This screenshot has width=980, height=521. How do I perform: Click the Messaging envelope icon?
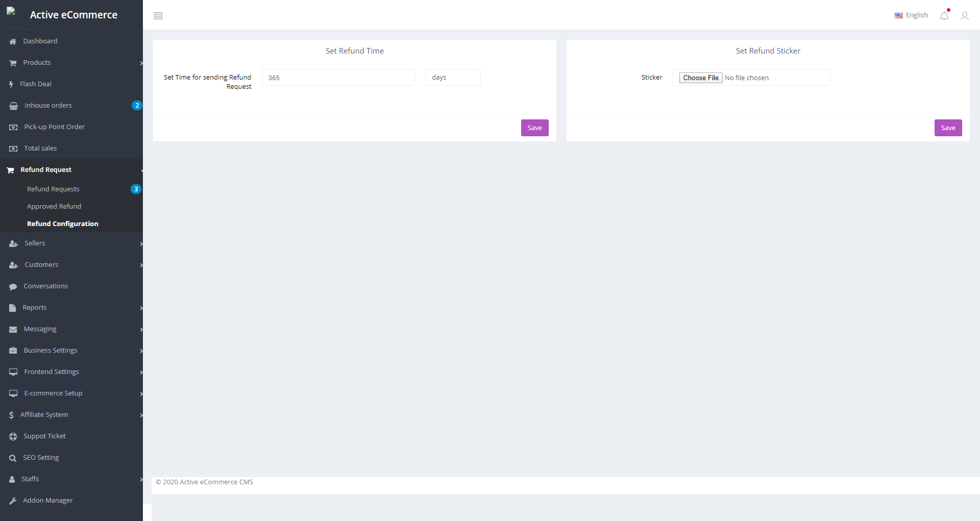click(x=13, y=329)
